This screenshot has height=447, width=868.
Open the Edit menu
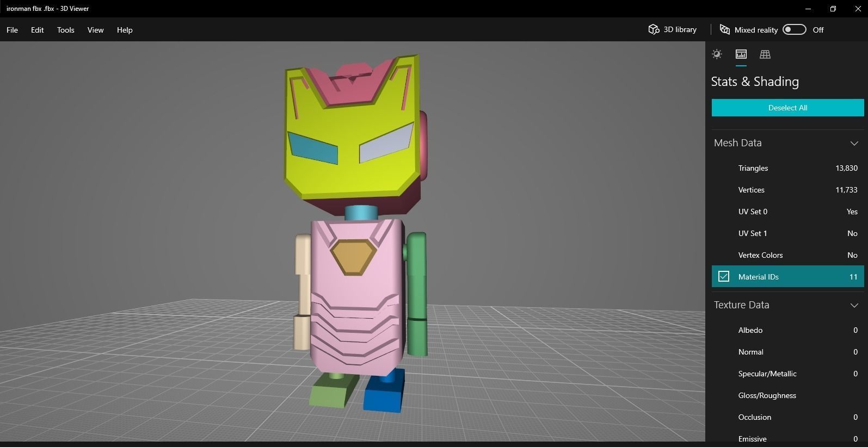tap(37, 30)
